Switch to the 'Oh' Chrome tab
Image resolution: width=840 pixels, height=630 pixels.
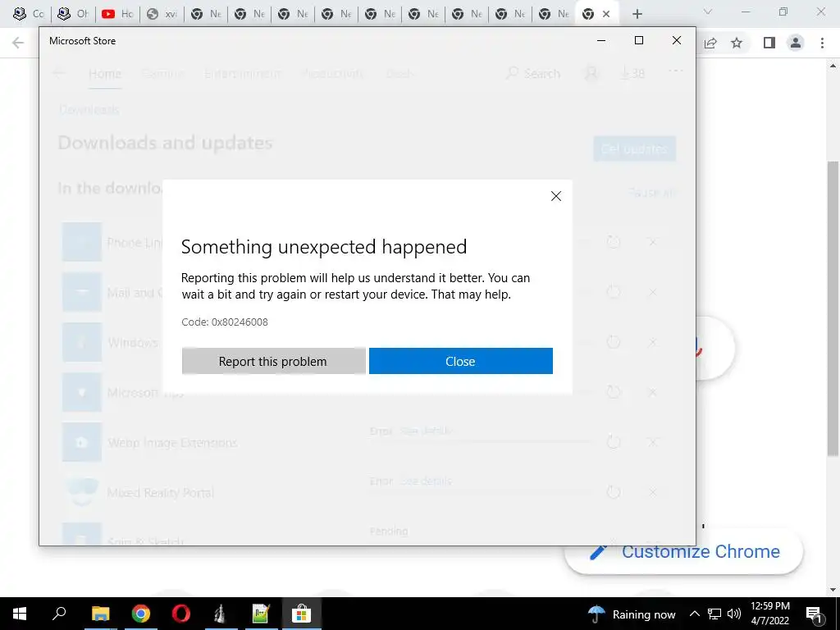73,14
